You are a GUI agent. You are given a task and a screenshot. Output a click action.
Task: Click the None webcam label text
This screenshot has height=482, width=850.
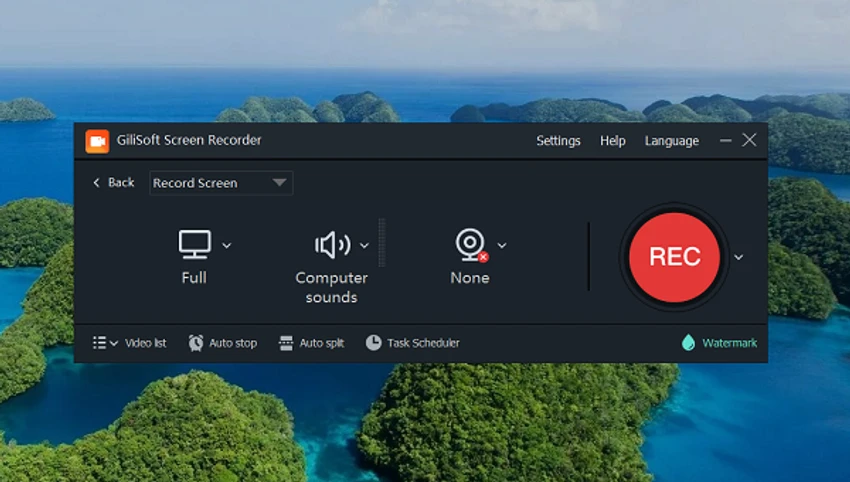click(470, 278)
